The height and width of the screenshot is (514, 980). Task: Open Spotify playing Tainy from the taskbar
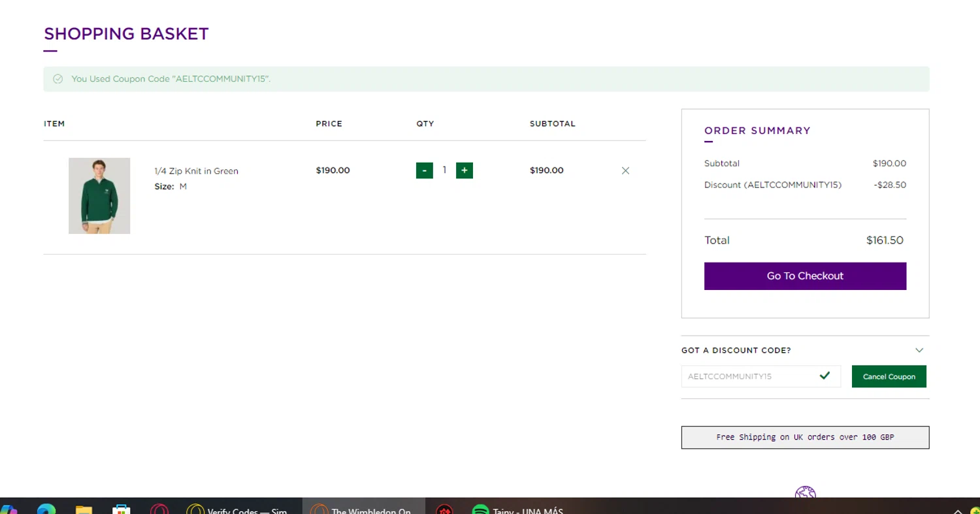[x=517, y=509]
